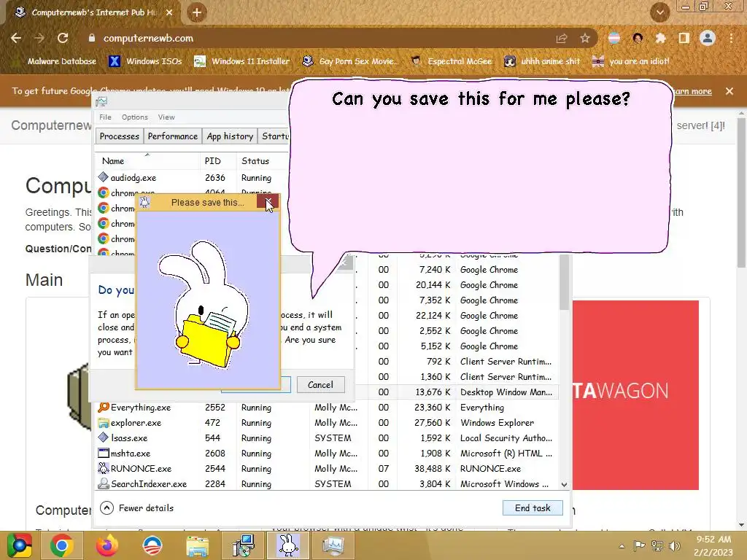Open a new Chrome tab

[197, 12]
